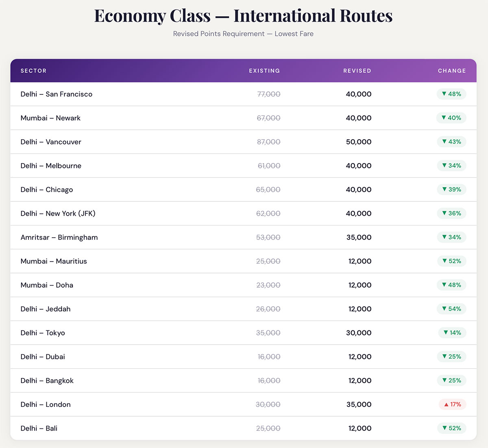Click the 17% increase badge on Delhi – London
Image resolution: width=488 pixels, height=448 pixels.
pyautogui.click(x=452, y=404)
